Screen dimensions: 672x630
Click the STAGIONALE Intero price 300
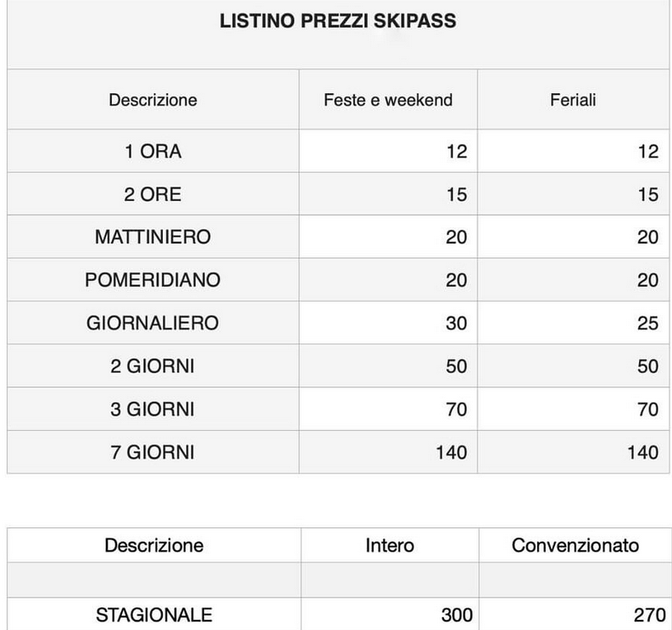point(457,615)
